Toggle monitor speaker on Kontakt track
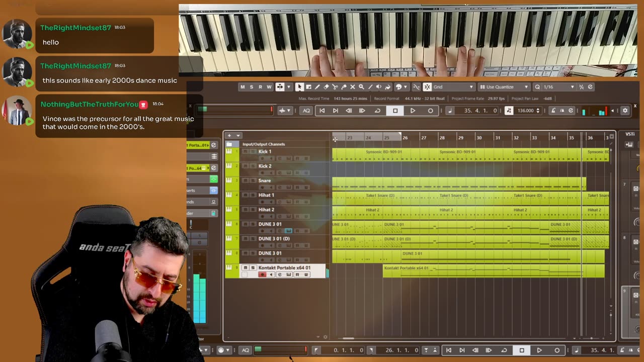The height and width of the screenshot is (362, 644). tap(271, 275)
